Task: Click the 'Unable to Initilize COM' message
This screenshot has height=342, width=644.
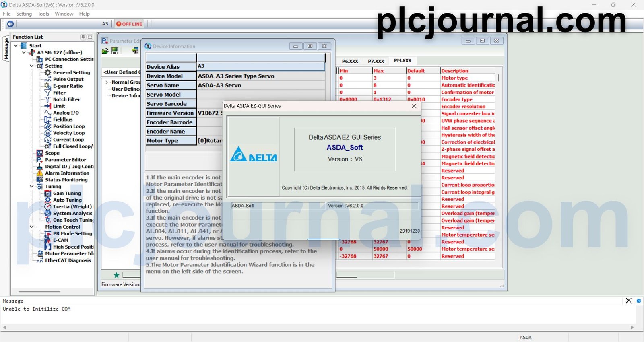Action: 37,309
